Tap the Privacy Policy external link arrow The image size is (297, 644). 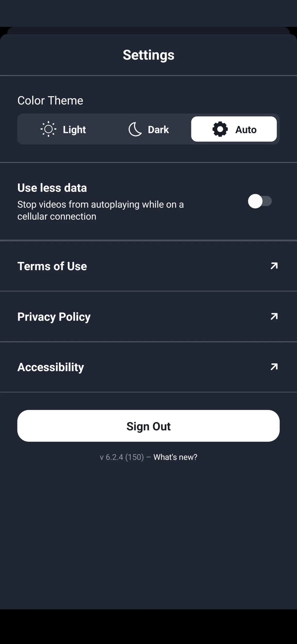click(274, 316)
